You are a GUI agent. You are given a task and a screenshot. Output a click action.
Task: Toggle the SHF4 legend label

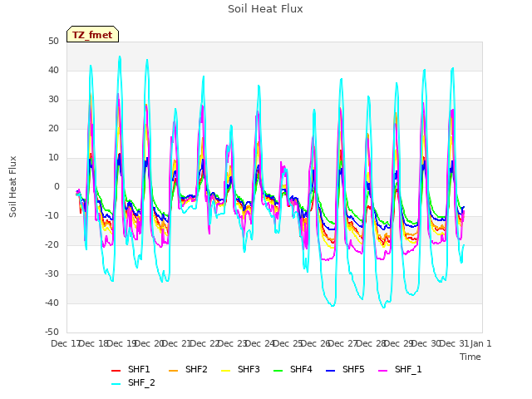(301, 369)
